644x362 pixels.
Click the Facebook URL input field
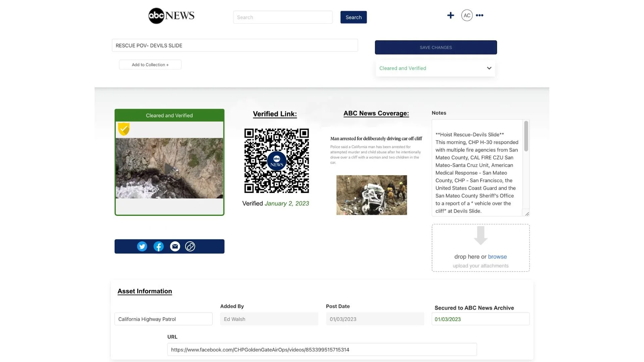pos(322,350)
